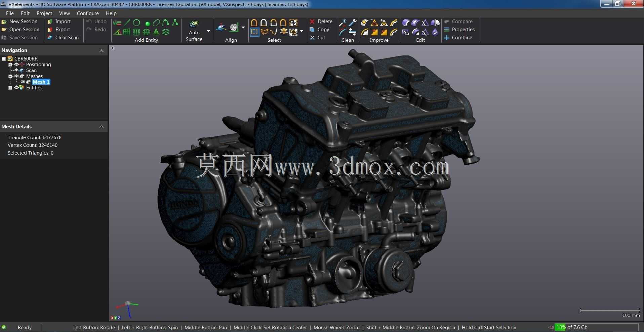This screenshot has height=332, width=644.
Task: Use the magic wand clean tool
Action: 343,23
